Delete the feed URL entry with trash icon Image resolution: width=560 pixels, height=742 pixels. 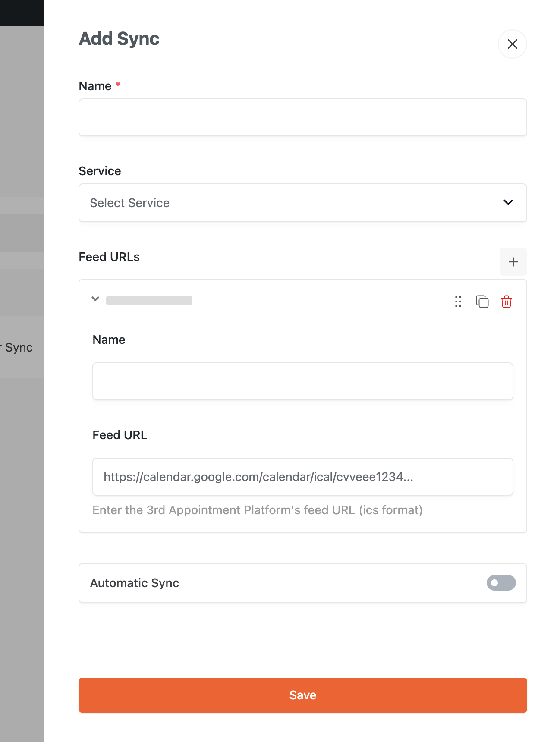tap(506, 302)
